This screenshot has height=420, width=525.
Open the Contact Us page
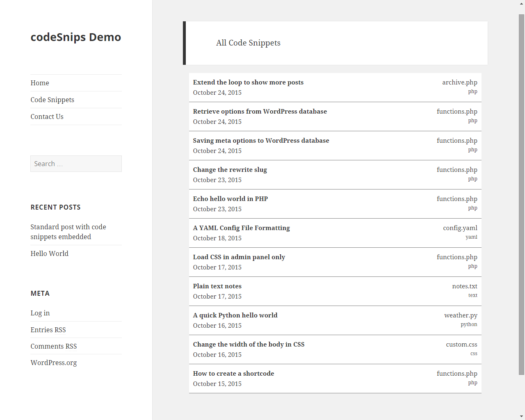tap(47, 116)
